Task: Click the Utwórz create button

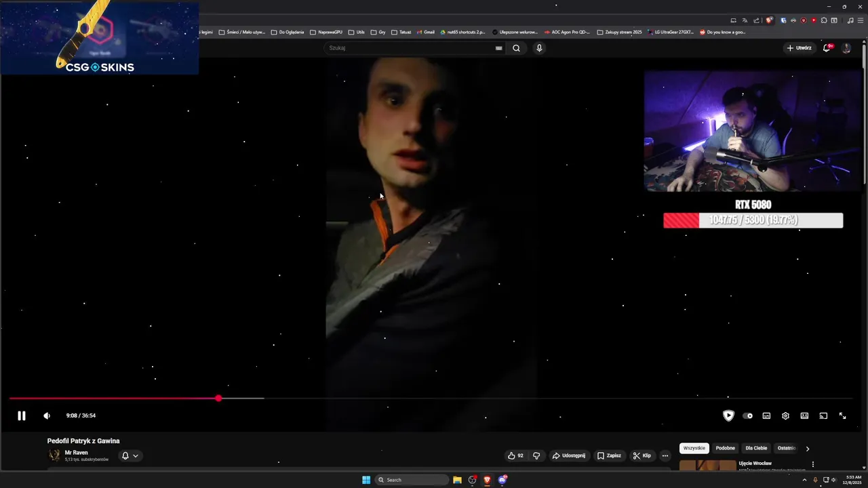Action: pyautogui.click(x=799, y=48)
